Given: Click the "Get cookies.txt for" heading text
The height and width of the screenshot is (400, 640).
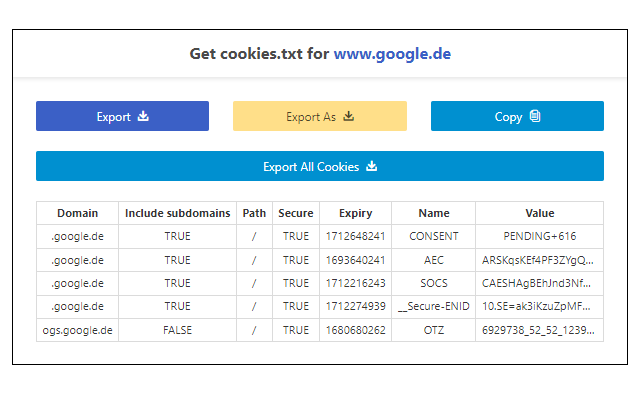Looking at the screenshot, I should point(259,54).
